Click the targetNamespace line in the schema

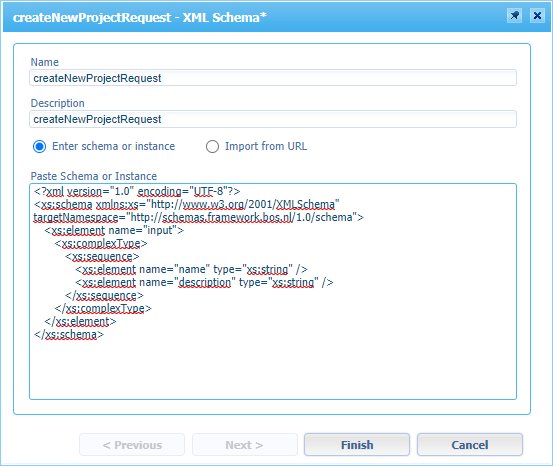tap(199, 217)
